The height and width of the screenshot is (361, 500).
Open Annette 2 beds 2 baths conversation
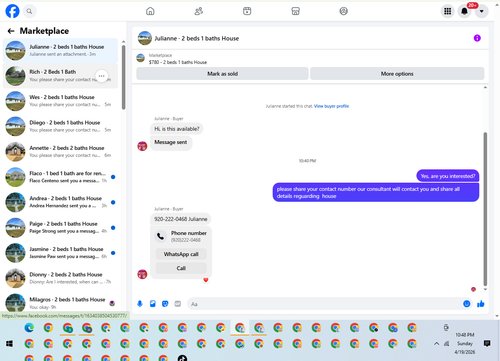(x=60, y=152)
